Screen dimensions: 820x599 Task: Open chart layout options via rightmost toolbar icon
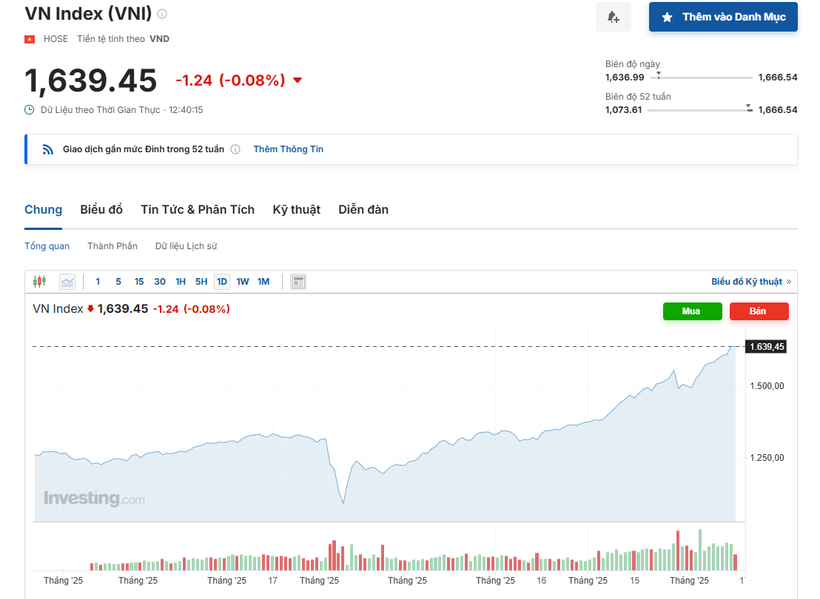click(297, 281)
